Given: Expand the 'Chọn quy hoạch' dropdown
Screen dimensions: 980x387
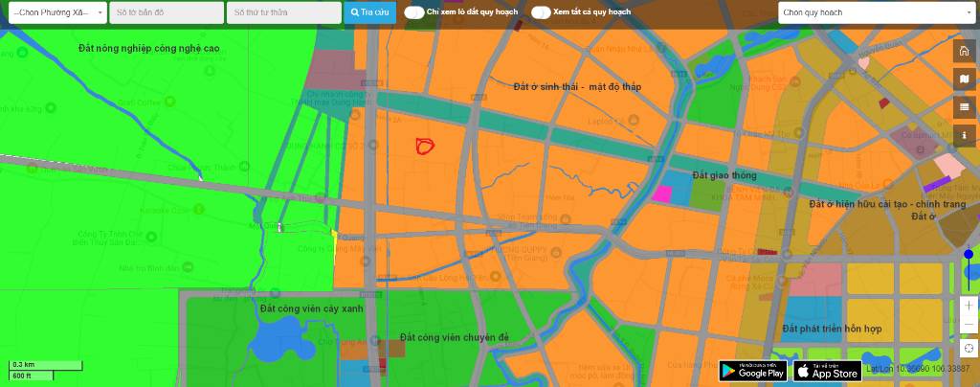Looking at the screenshot, I should [877, 12].
